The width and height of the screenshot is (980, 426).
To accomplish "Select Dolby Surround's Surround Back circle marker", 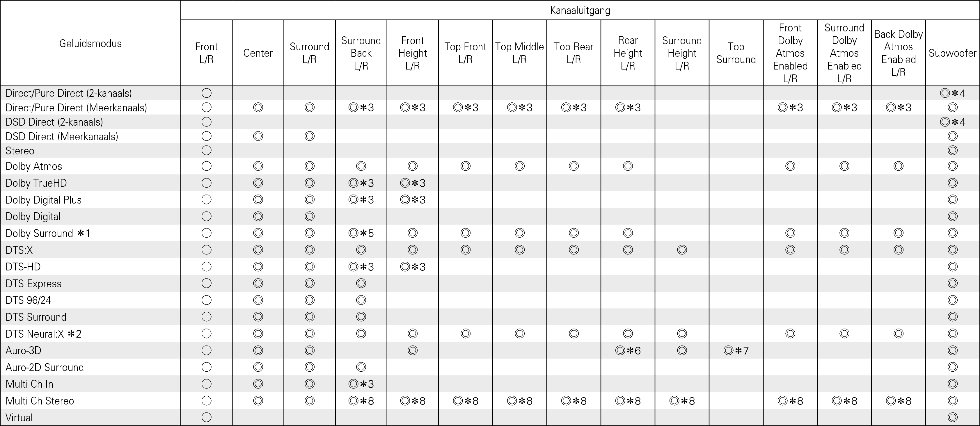I will click(x=354, y=233).
